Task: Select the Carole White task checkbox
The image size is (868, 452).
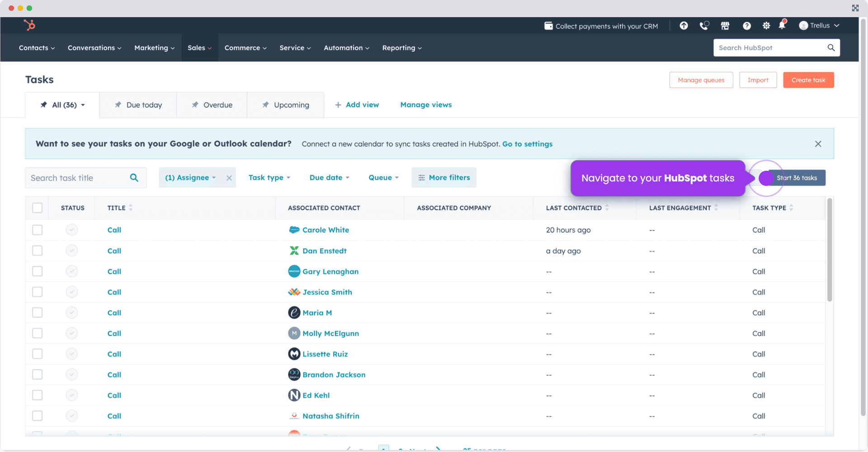Action: 38,230
